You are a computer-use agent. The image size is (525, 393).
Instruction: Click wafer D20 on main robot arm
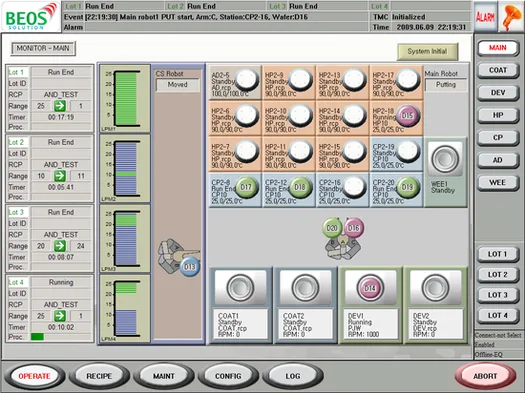(x=332, y=228)
